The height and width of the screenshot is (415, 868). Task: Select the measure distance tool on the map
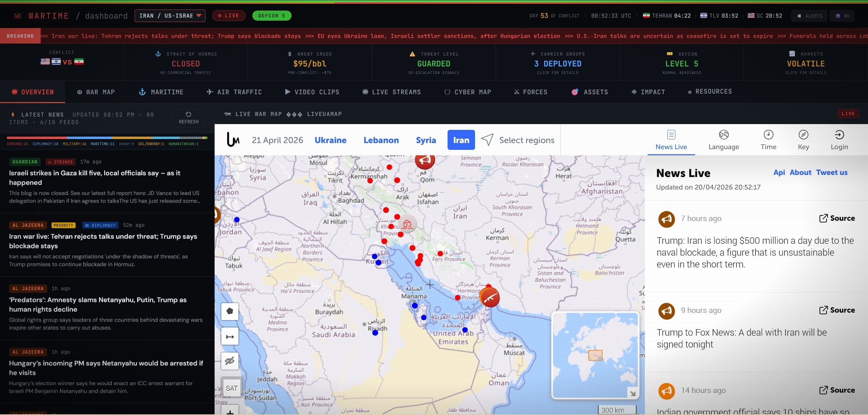pyautogui.click(x=230, y=336)
